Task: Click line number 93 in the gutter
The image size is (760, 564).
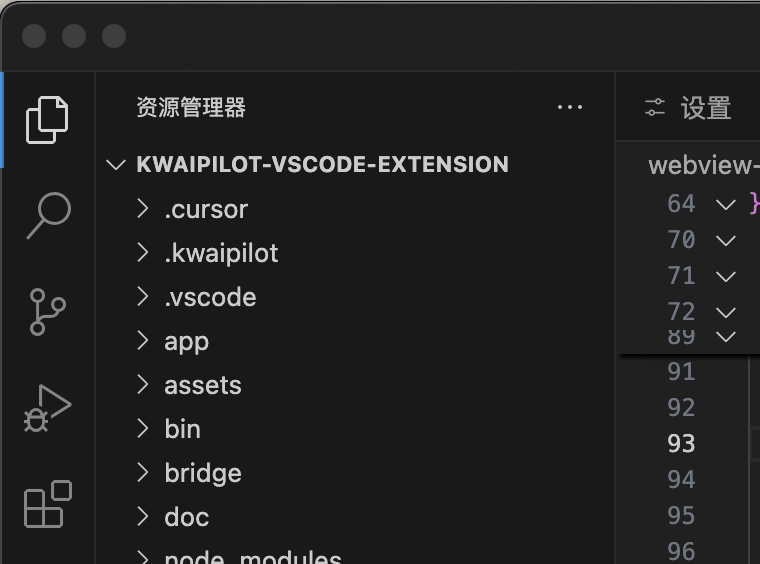Action: coord(681,444)
